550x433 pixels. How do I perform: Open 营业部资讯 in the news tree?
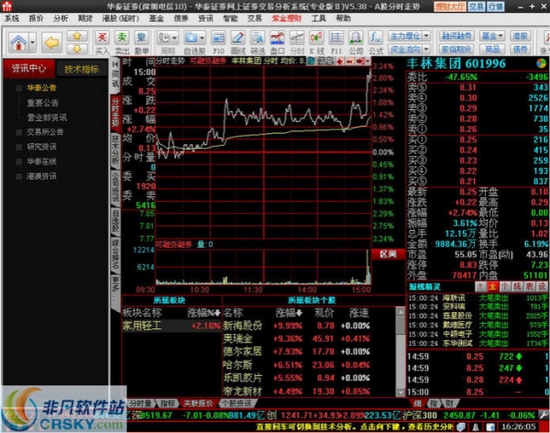[x=47, y=118]
